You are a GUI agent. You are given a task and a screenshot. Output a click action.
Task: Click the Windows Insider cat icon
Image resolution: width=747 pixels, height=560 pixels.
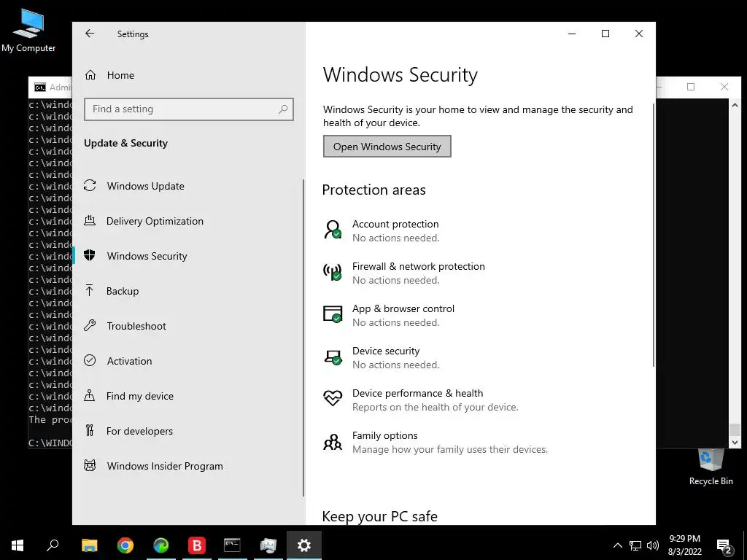point(90,465)
